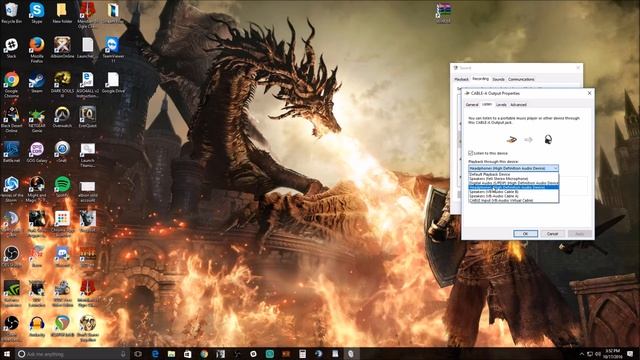This screenshot has width=640, height=360.
Task: Close the Sound window behind the dialog
Action: click(578, 68)
